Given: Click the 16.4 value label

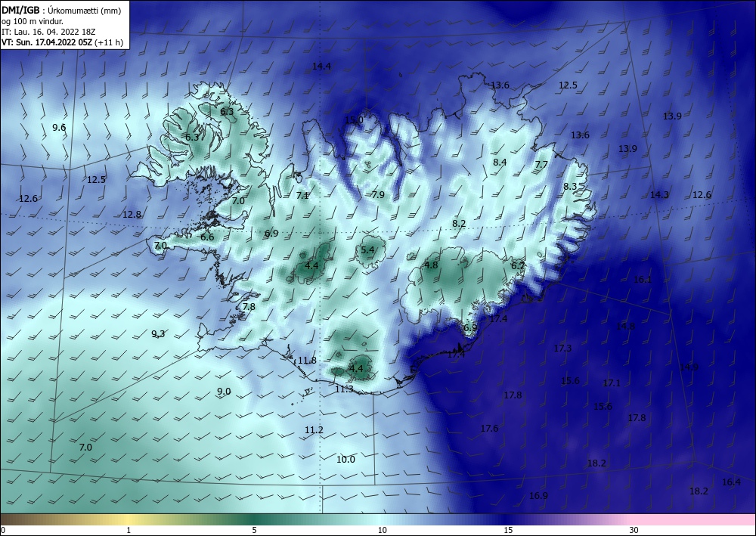Looking at the screenshot, I should tap(731, 482).
